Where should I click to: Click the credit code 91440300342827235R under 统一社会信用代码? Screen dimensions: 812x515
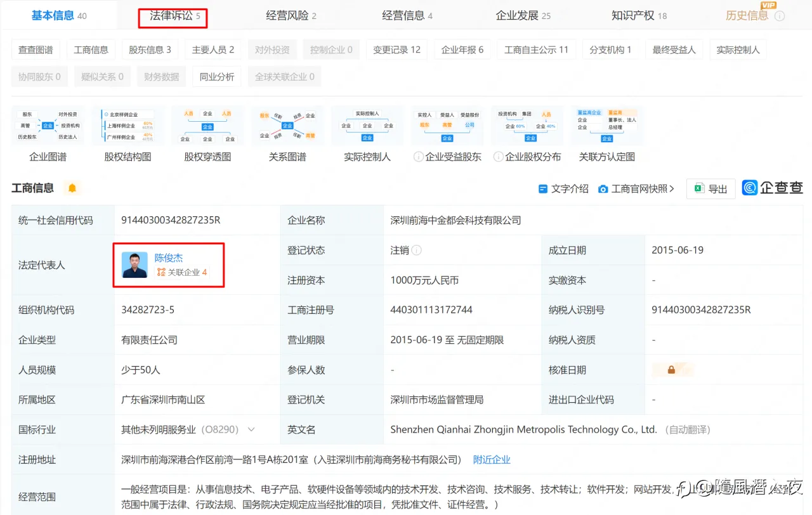click(x=171, y=220)
